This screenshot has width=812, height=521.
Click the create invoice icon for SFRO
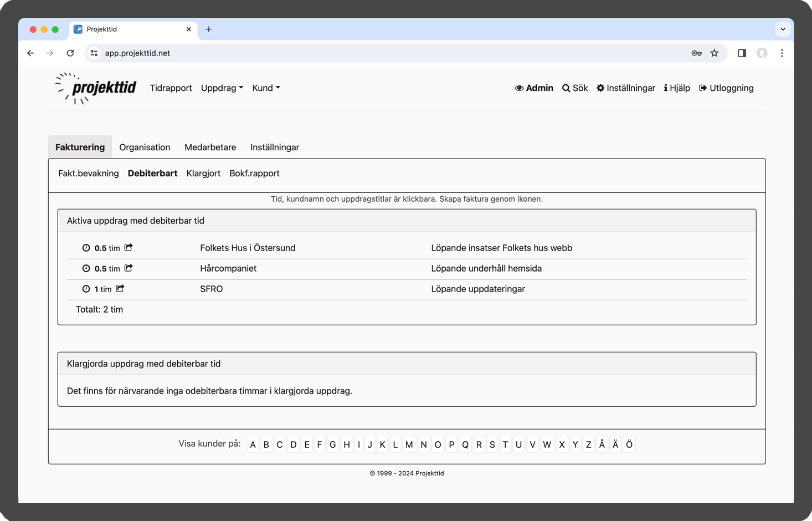coord(120,288)
